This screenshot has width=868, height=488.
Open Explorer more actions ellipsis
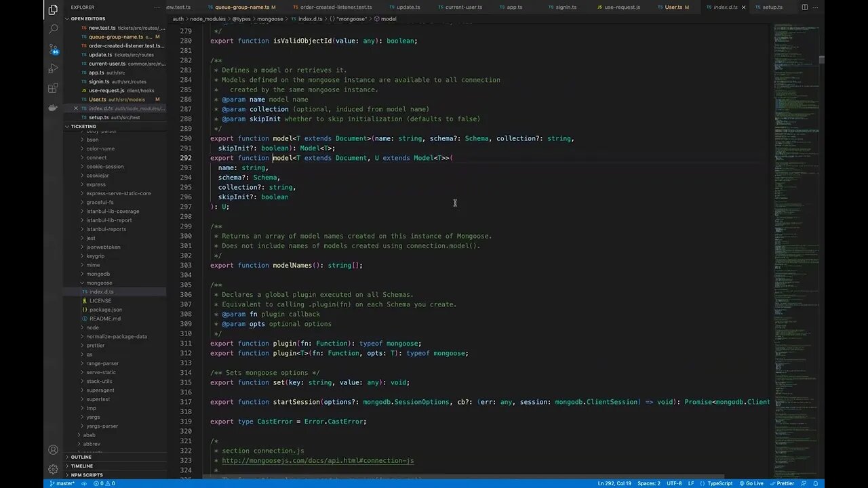(x=158, y=7)
